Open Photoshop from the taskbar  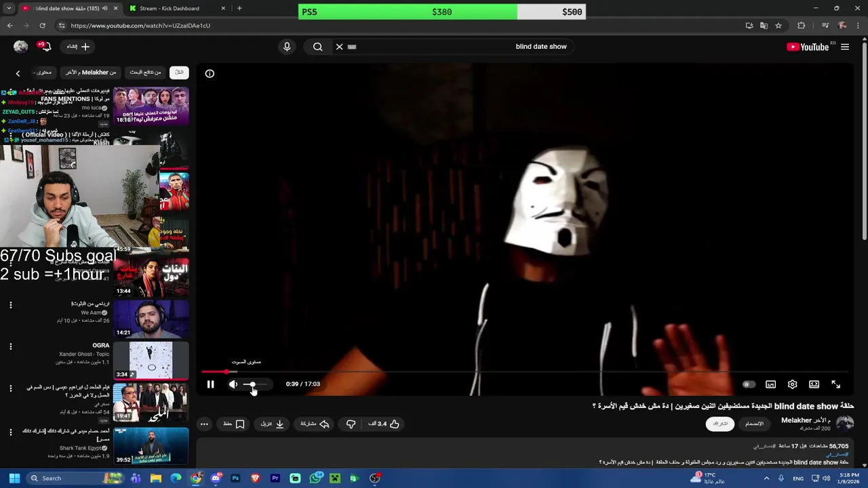click(235, 479)
